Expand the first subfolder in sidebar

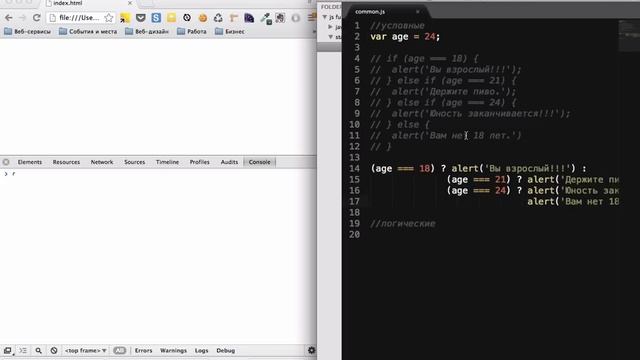pyautogui.click(x=331, y=27)
